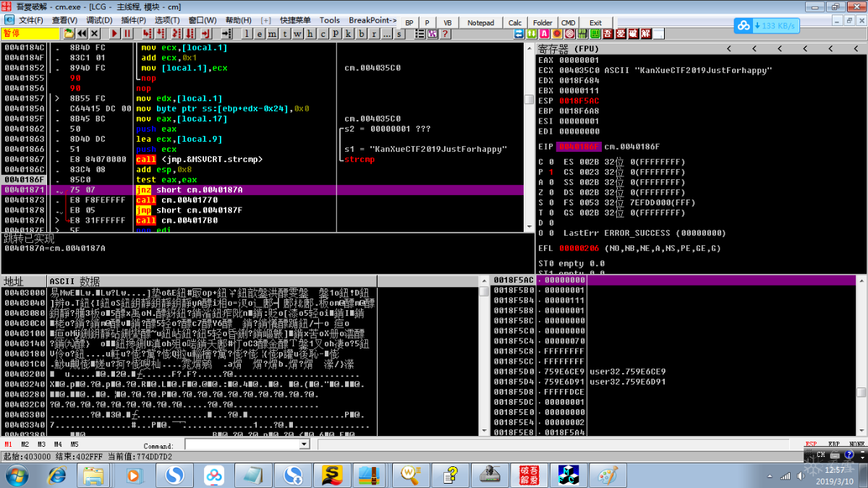Click the list options toolbar icon
This screenshot has height=488, width=868.
point(420,33)
